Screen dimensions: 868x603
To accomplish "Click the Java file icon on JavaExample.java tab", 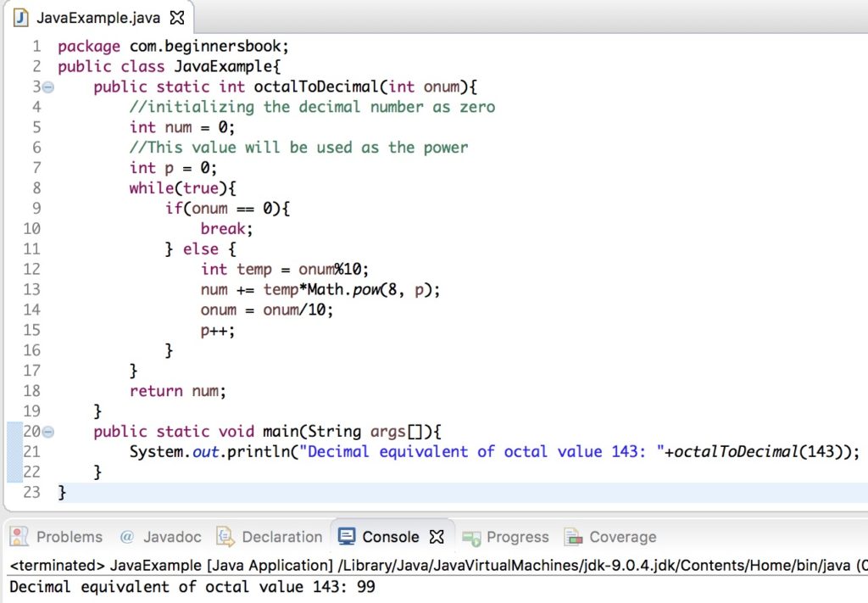I will [21, 18].
